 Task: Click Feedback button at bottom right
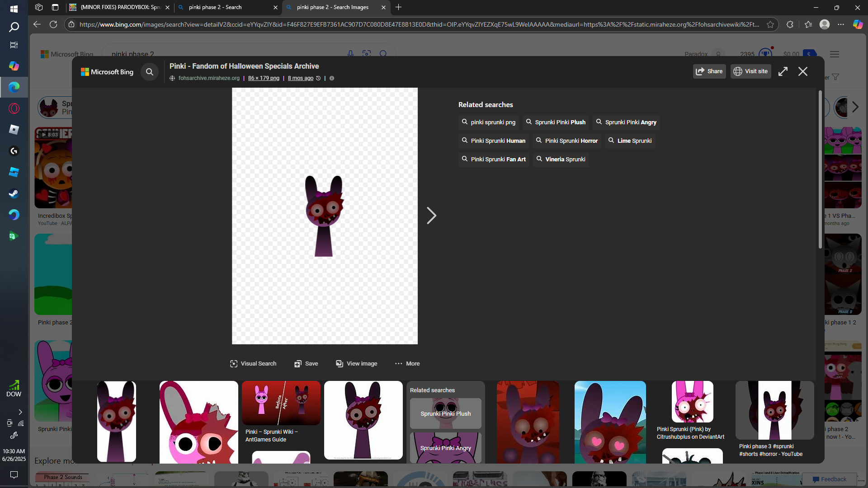[829, 479]
